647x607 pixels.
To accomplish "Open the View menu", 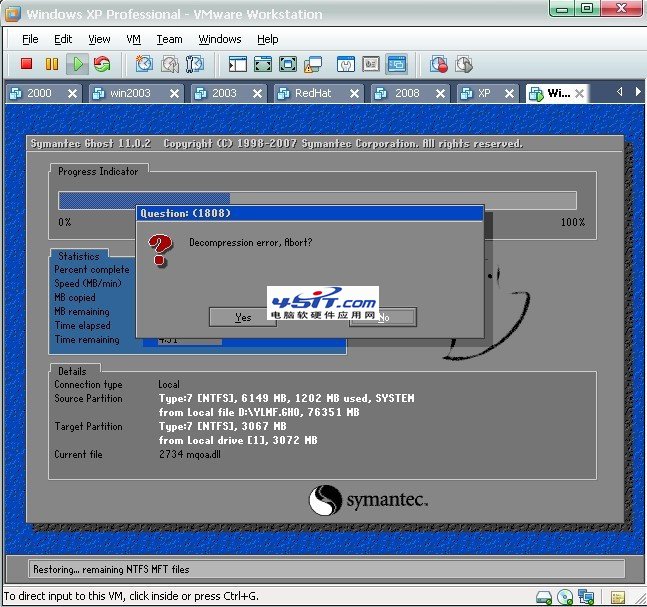I will coord(99,39).
